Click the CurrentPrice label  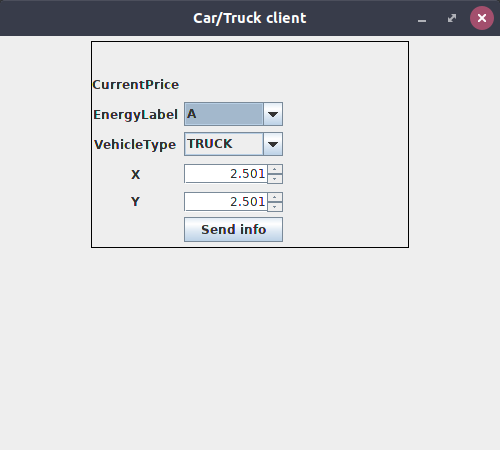pyautogui.click(x=136, y=85)
